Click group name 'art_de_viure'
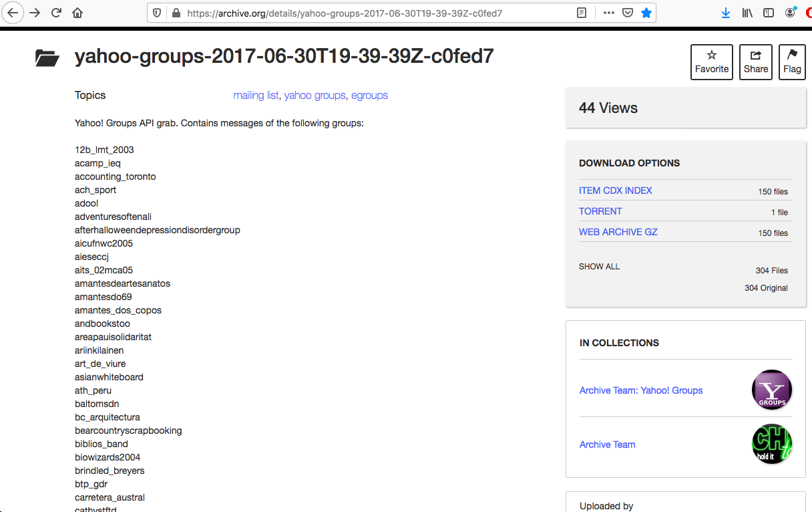812x512 pixels. pyautogui.click(x=100, y=364)
